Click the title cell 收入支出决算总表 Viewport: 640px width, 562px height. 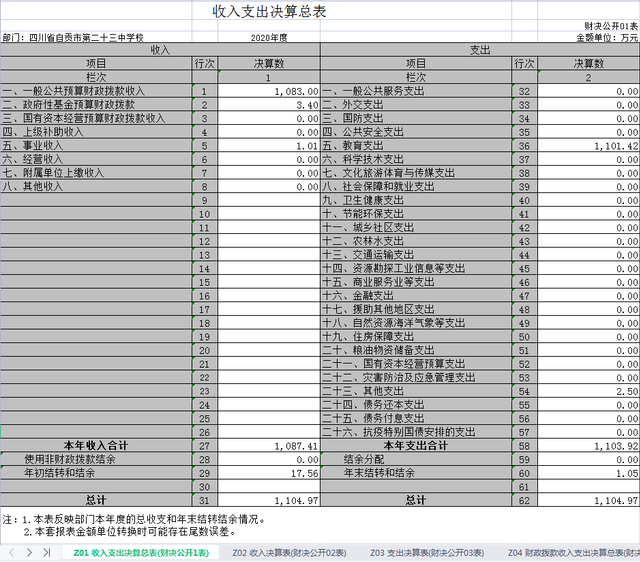coord(270,12)
